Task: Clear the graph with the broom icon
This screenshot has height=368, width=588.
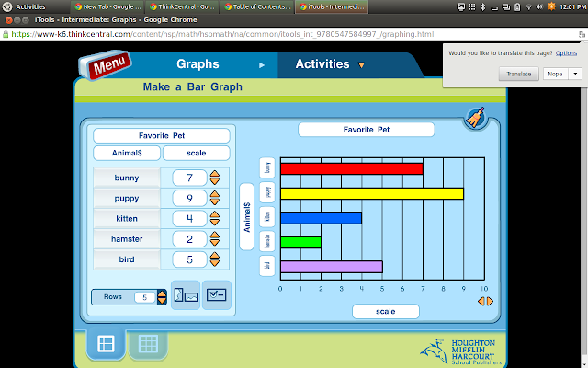Action: [475, 118]
